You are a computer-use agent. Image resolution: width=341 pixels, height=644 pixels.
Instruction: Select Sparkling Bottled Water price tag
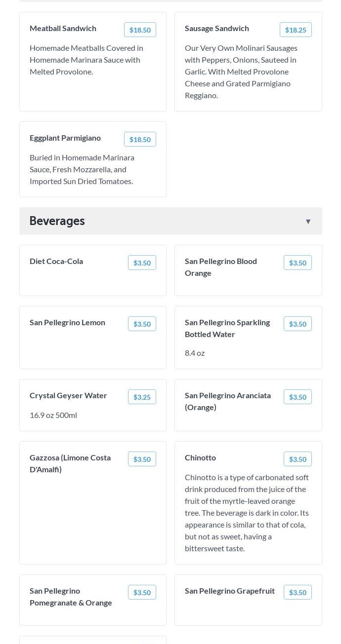[x=298, y=324]
